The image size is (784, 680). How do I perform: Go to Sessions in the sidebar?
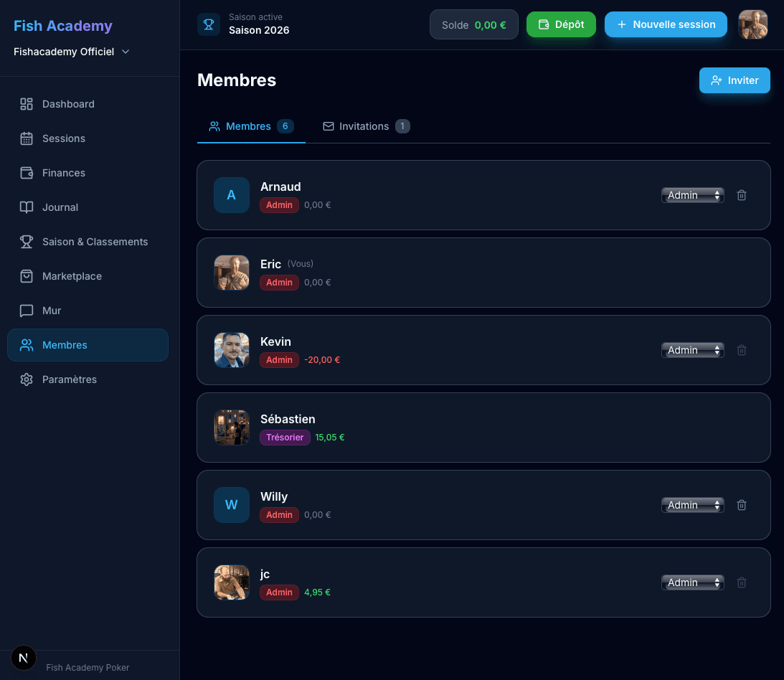tap(64, 138)
